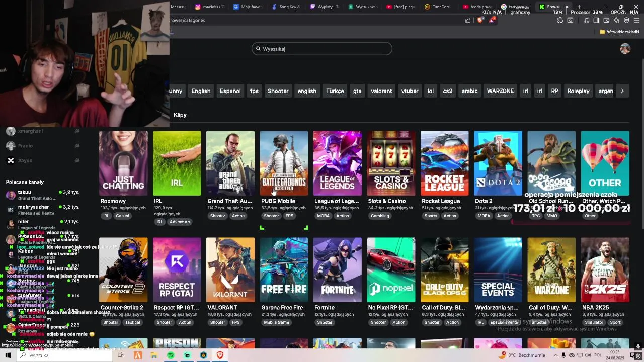Open the Windows Start menu
This screenshot has width=644, height=362.
tap(8, 355)
